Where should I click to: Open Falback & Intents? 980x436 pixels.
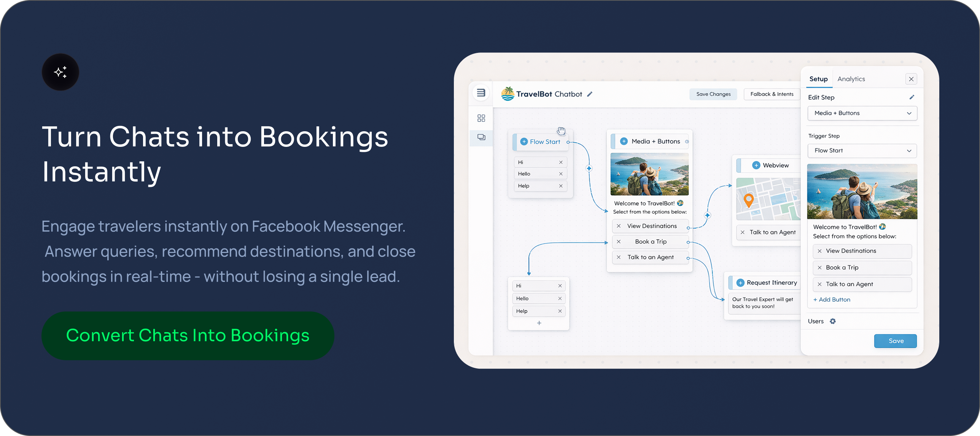772,94
